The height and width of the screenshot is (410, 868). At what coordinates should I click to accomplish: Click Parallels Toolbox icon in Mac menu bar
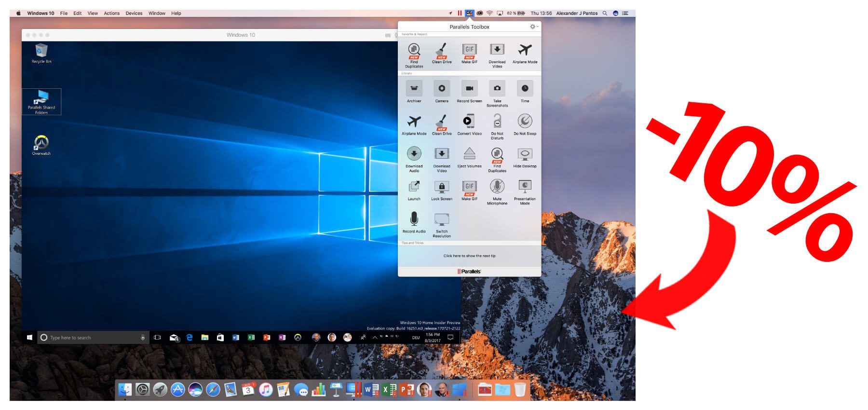click(469, 13)
